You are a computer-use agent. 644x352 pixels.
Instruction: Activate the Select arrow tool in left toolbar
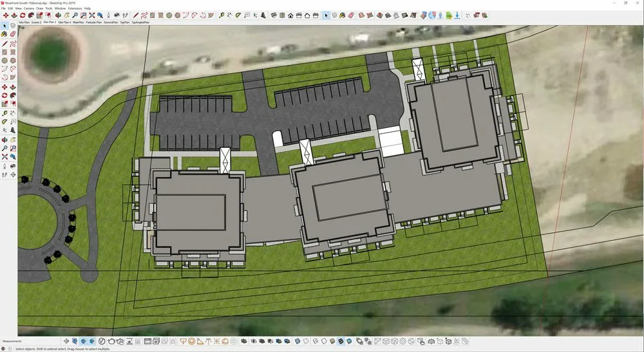click(x=5, y=26)
